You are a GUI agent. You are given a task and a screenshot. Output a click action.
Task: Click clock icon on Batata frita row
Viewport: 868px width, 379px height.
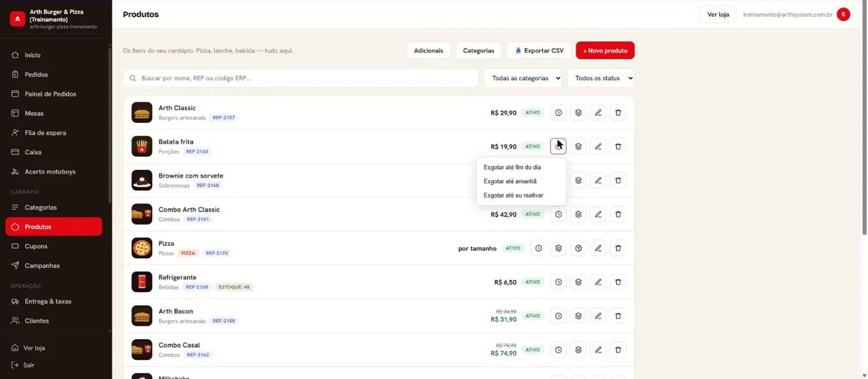(x=558, y=146)
